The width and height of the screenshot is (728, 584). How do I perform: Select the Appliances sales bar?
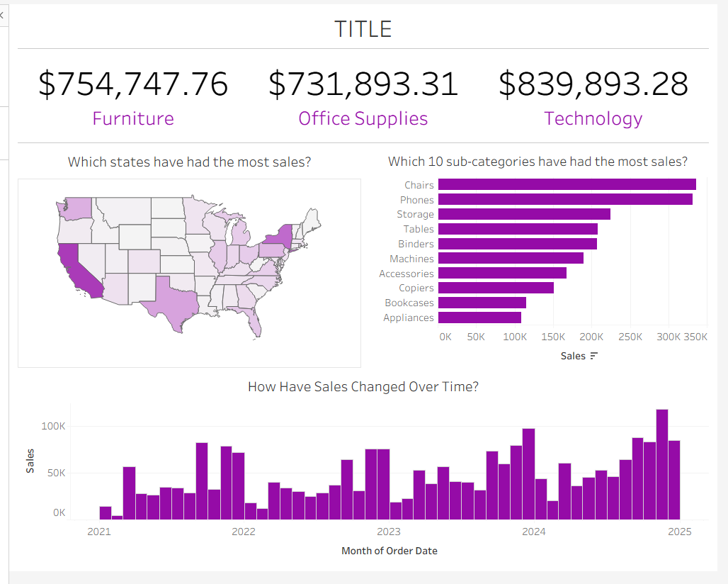pos(479,318)
